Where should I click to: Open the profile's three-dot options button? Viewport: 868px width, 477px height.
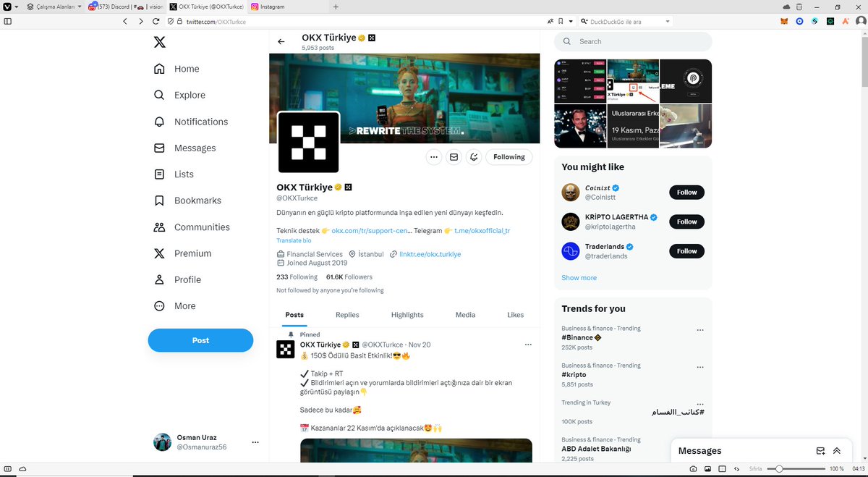(x=433, y=157)
